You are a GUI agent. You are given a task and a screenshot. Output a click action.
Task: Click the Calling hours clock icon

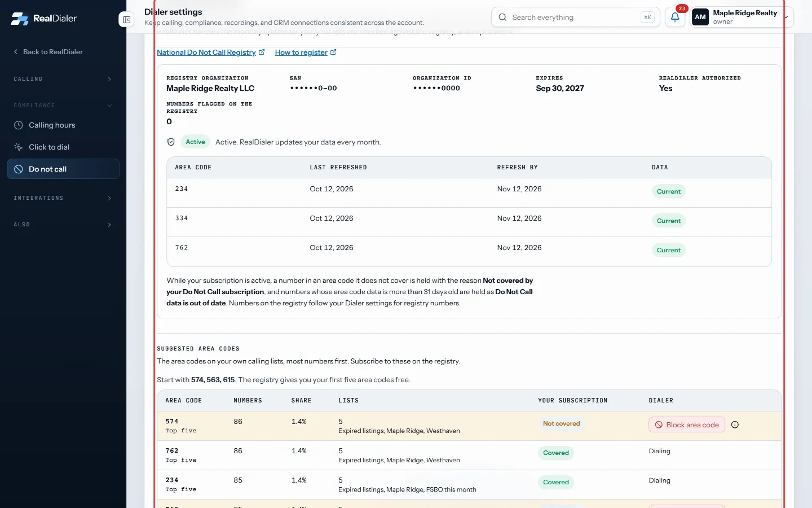coord(19,125)
